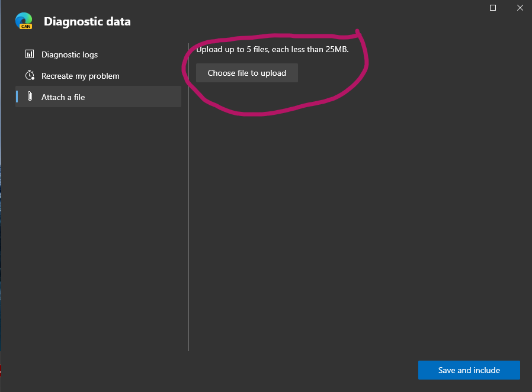
Task: Maximize the Diagnostic data window
Action: (493, 8)
